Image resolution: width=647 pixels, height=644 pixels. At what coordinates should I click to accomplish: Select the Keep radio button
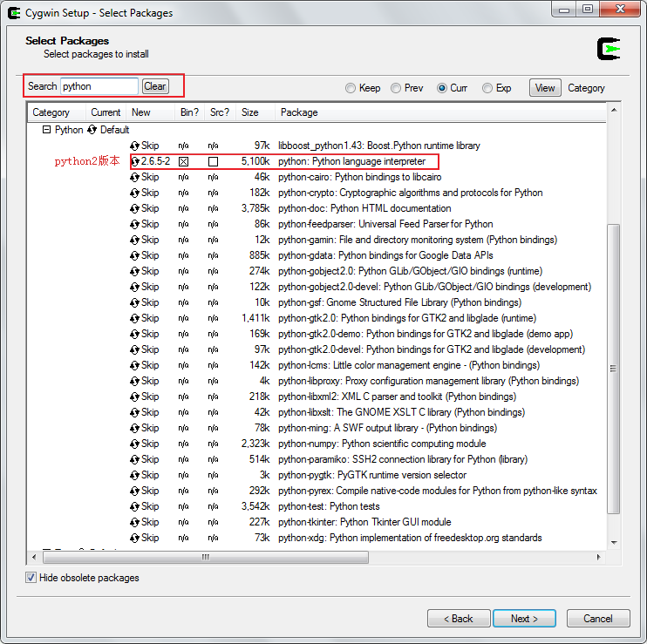pos(351,88)
